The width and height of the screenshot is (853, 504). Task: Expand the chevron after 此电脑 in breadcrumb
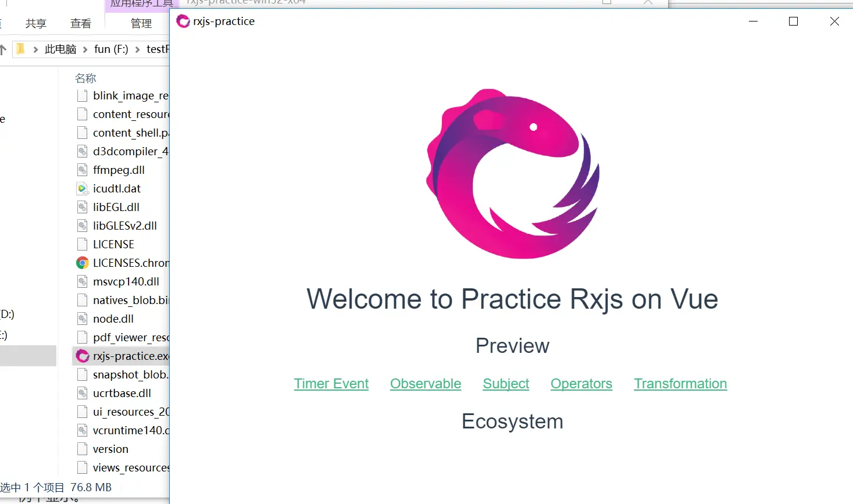[x=85, y=49]
